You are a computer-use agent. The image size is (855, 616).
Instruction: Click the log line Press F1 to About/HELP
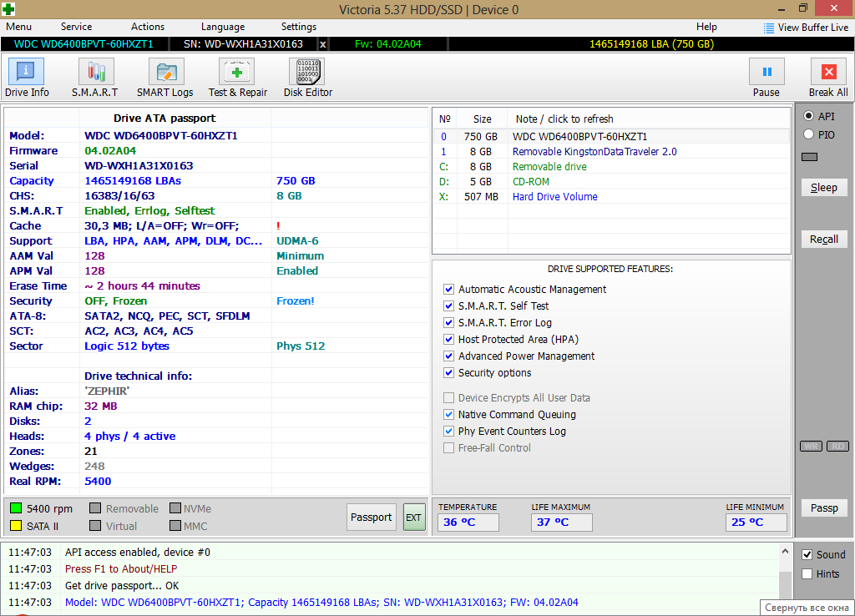[x=121, y=568]
